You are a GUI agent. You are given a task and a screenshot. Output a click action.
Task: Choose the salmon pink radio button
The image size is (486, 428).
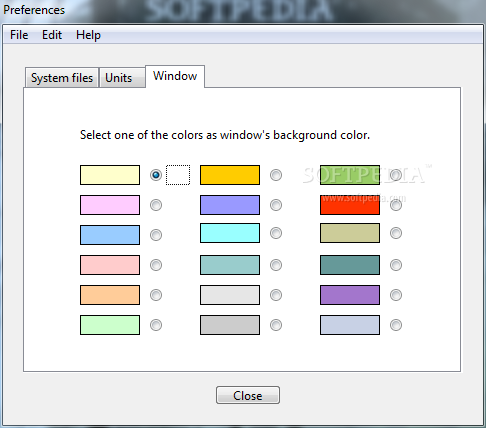pyautogui.click(x=156, y=265)
